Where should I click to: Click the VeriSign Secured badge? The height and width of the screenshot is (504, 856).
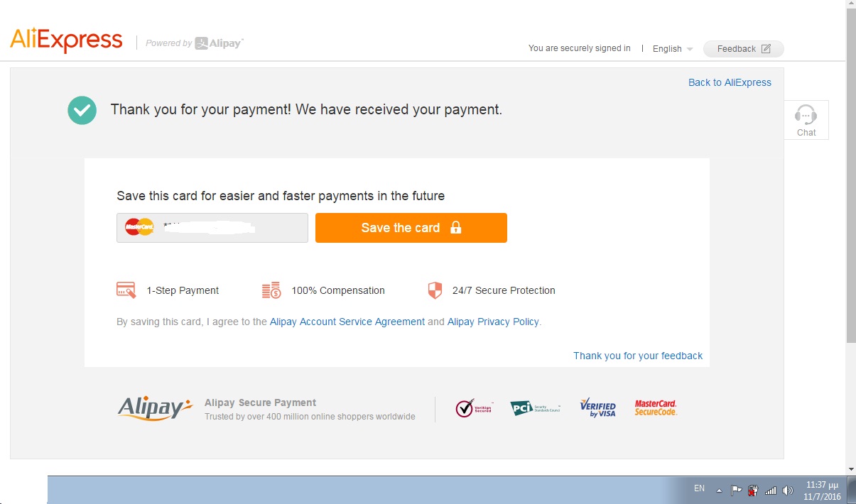[x=474, y=408]
